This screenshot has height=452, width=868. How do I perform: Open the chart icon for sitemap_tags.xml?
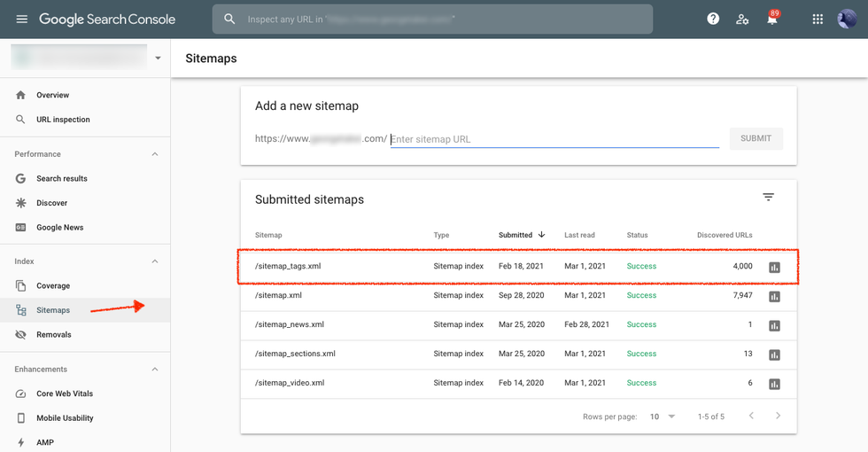[x=774, y=268]
